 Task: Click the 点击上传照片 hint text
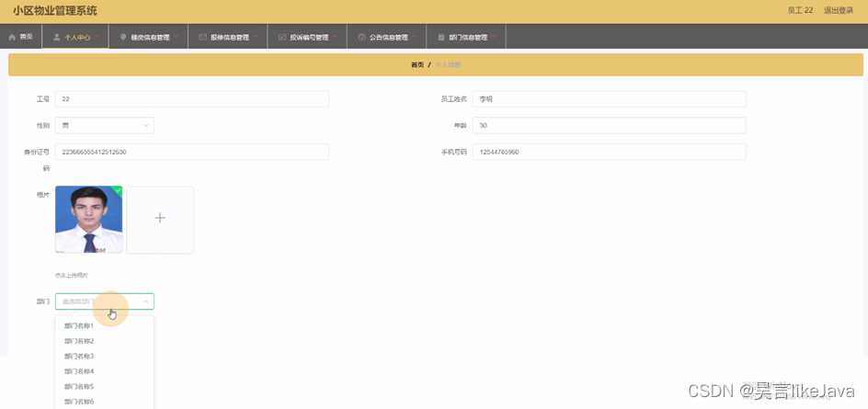click(x=72, y=275)
